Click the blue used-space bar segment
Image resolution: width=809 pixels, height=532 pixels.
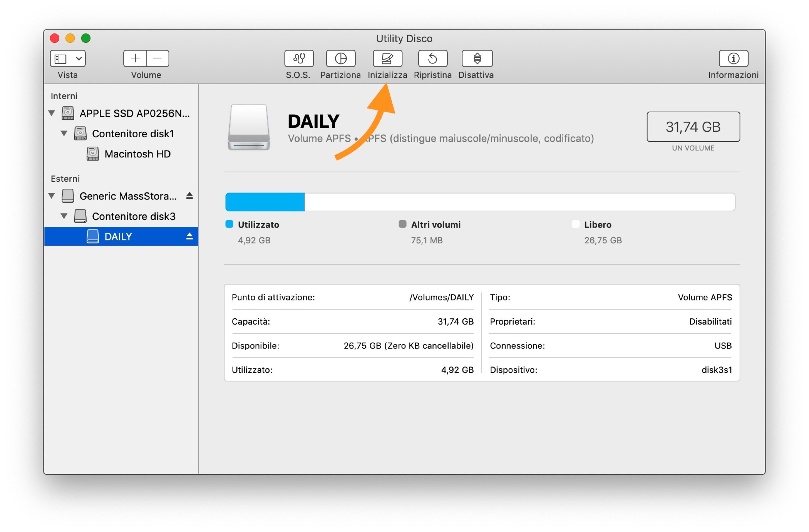pos(265,202)
